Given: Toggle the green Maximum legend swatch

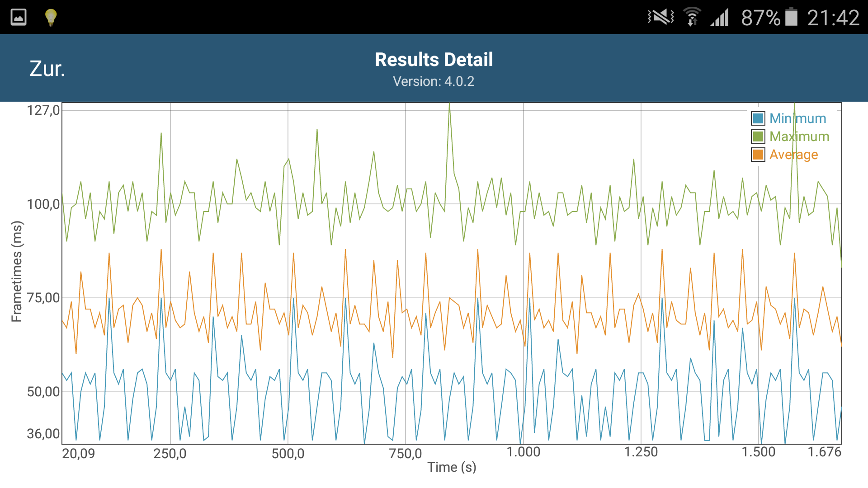Looking at the screenshot, I should point(758,136).
